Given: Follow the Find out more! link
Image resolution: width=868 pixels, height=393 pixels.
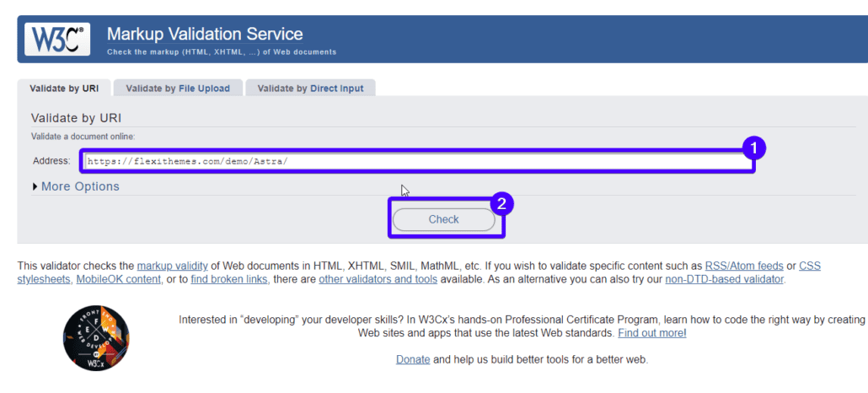Looking at the screenshot, I should pyautogui.click(x=652, y=333).
